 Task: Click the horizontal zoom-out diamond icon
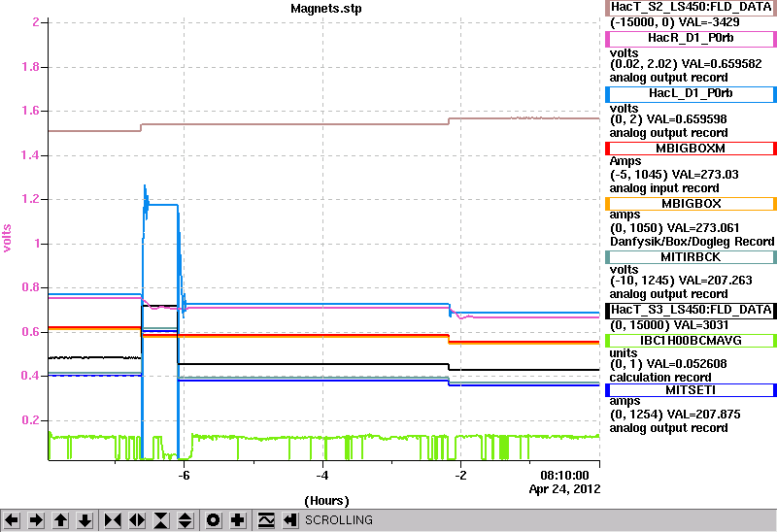tap(137, 520)
